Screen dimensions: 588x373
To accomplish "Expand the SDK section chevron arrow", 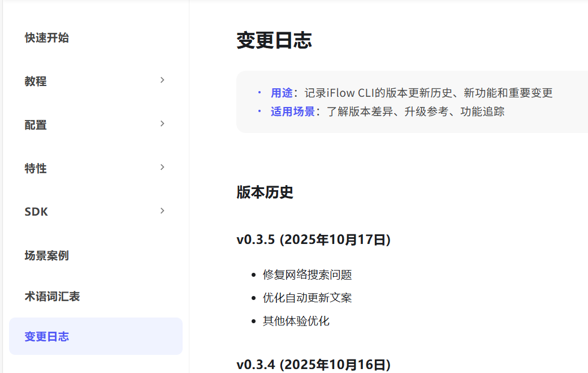I will point(162,211).
